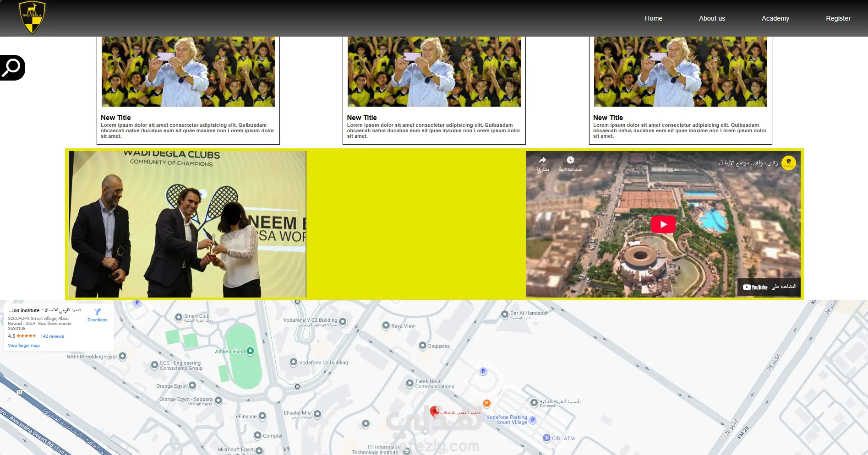Open the YouTube channel avatar on the video
The image size is (868, 455).
click(789, 162)
